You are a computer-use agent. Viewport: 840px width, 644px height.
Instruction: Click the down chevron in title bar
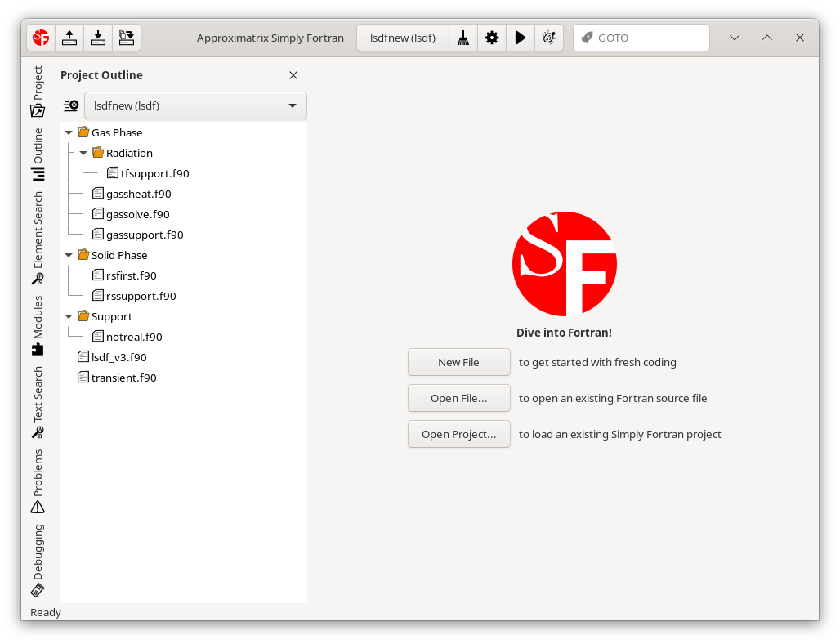[x=735, y=38]
